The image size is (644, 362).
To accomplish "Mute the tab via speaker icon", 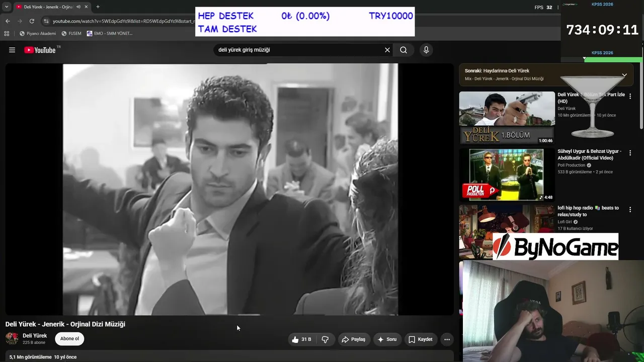I will pyautogui.click(x=78, y=7).
